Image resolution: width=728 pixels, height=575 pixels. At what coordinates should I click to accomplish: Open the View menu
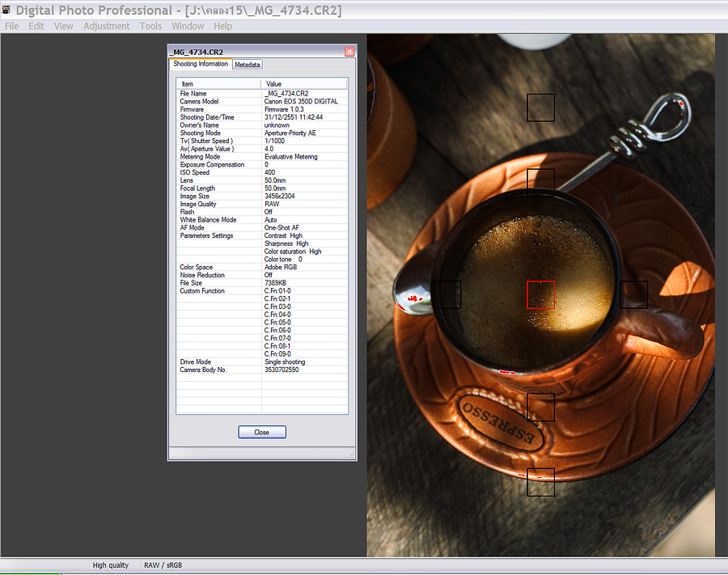pyautogui.click(x=63, y=26)
